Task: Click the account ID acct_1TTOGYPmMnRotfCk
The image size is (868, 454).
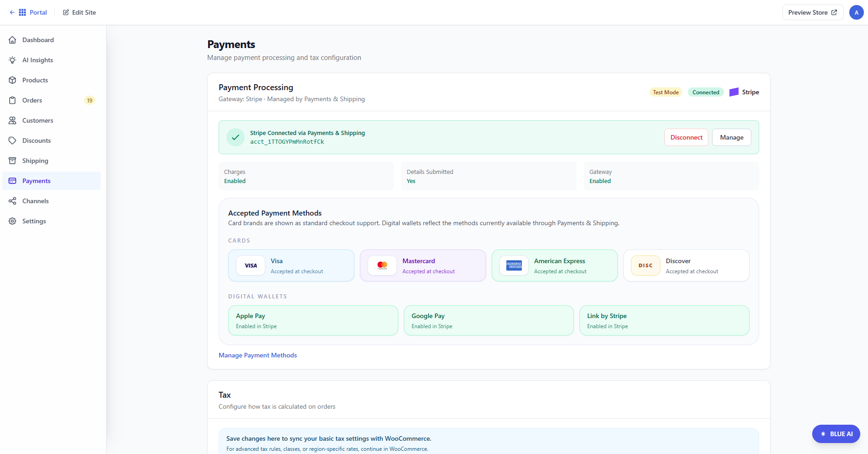Action: pyautogui.click(x=287, y=142)
